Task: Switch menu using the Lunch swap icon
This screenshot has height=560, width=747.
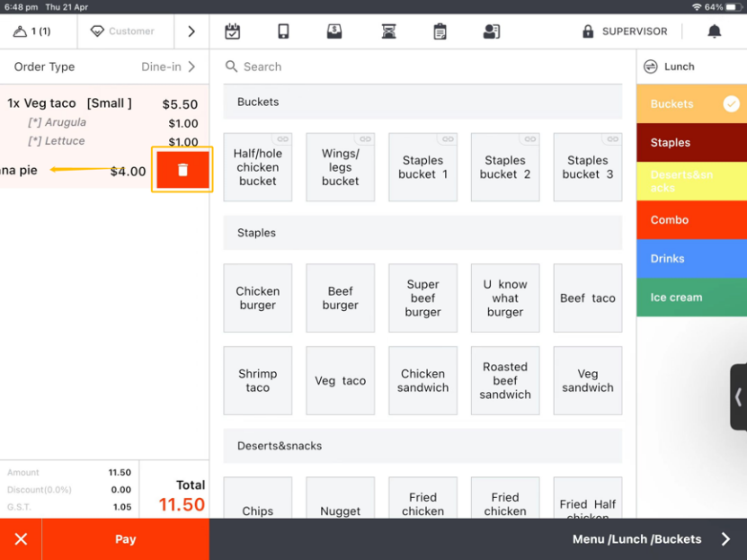Action: point(651,67)
